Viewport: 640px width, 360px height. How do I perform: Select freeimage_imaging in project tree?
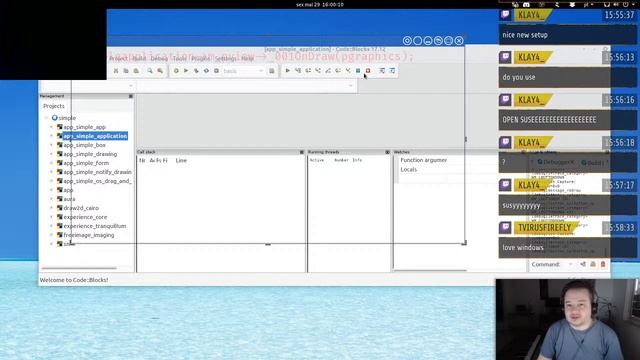89,235
